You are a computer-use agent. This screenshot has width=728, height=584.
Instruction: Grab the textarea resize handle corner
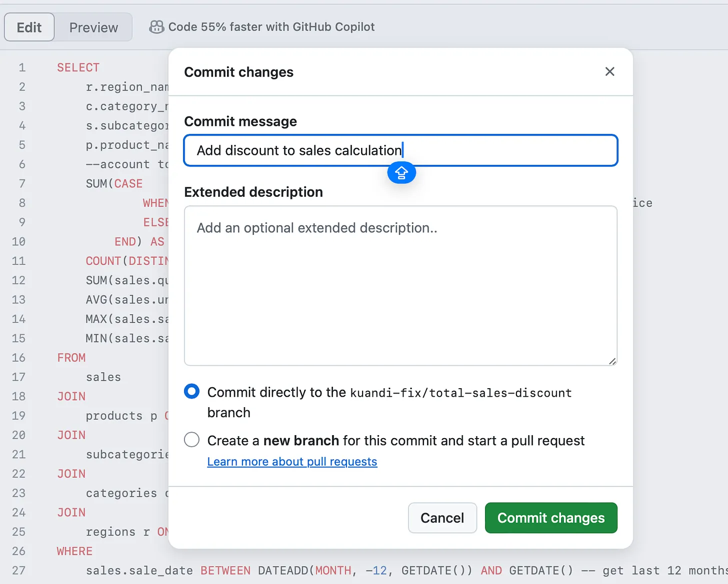click(x=612, y=361)
